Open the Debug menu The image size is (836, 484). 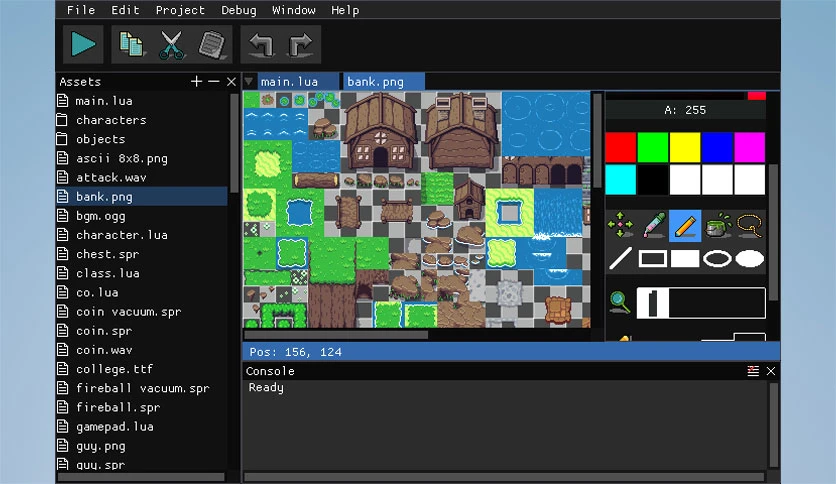[x=239, y=10]
